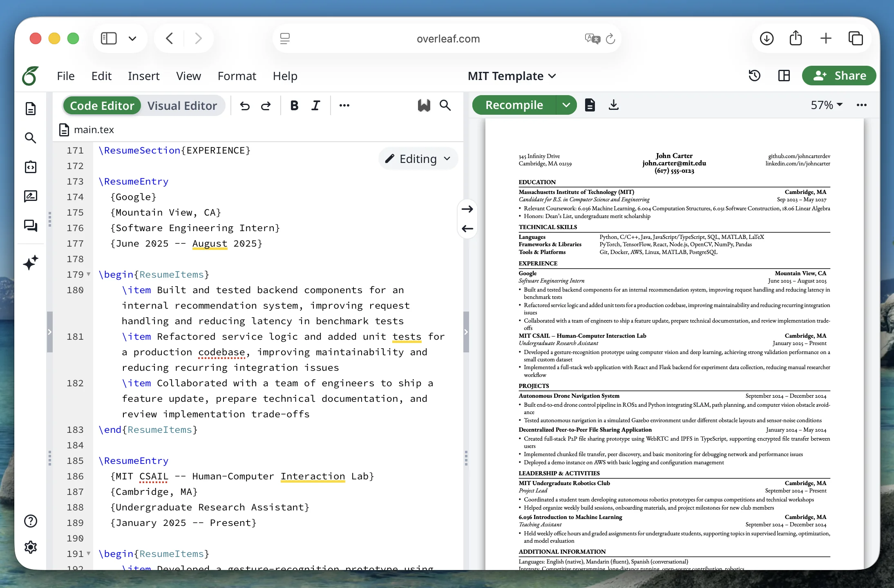Sync PDF location to code arrow
The height and width of the screenshot is (588, 894).
click(467, 229)
